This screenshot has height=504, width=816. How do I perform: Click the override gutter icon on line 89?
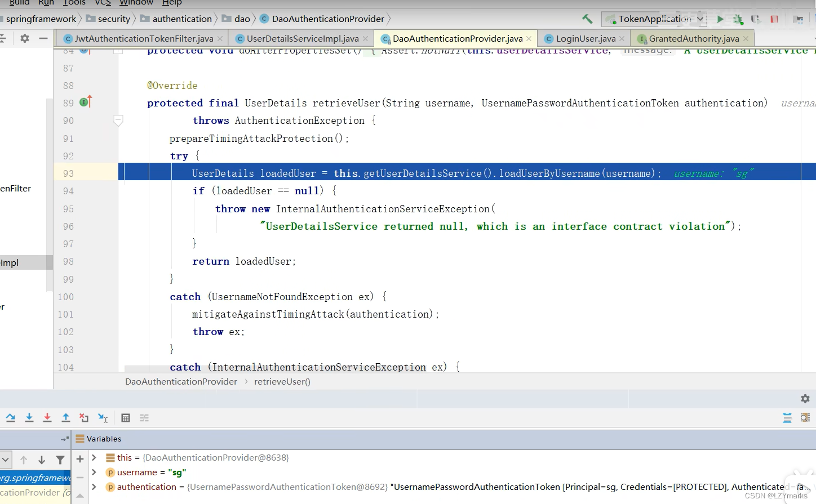click(x=85, y=102)
